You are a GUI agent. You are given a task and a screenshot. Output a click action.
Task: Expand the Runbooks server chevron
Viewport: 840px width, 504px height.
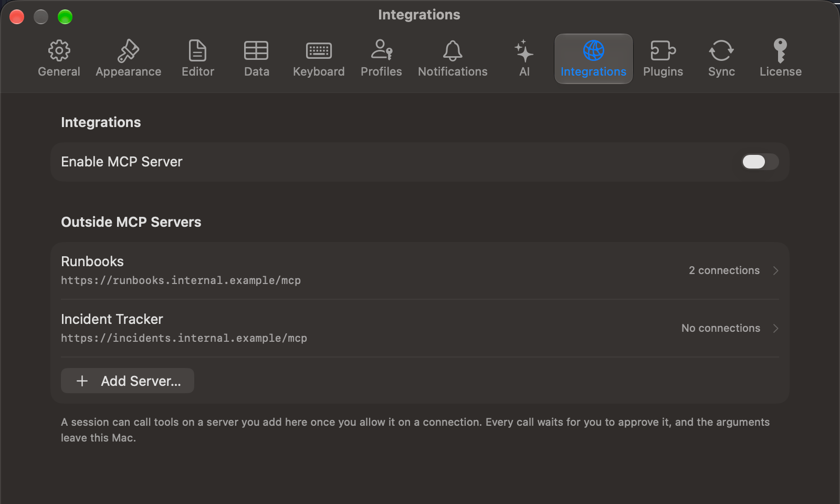(775, 270)
